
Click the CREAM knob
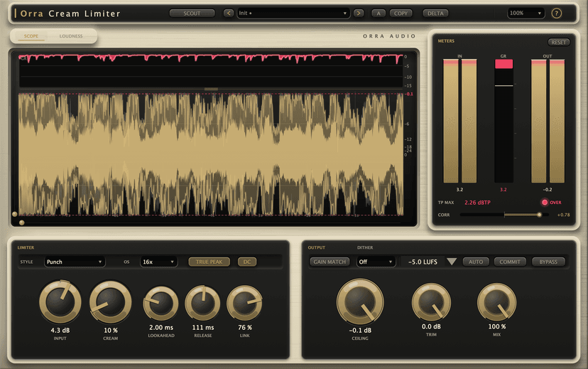tap(111, 301)
